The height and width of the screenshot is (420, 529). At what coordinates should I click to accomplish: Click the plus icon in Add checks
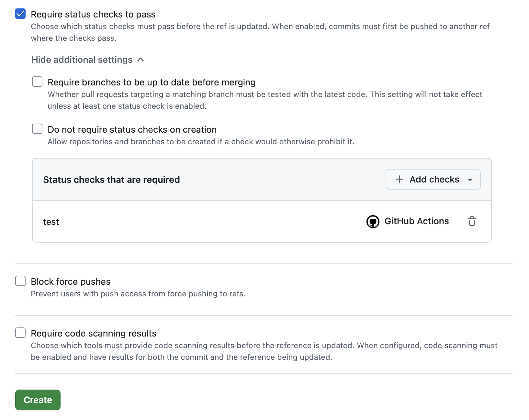[x=399, y=179]
